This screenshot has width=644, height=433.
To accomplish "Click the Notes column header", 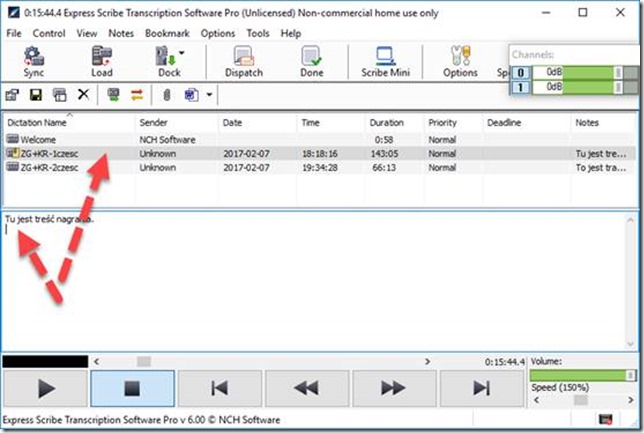I will pos(604,122).
